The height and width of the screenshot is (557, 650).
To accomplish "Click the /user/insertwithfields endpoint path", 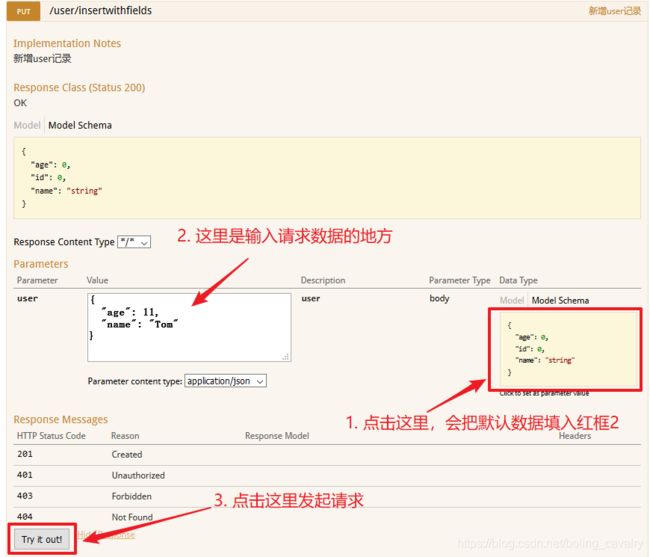I will coord(106,11).
